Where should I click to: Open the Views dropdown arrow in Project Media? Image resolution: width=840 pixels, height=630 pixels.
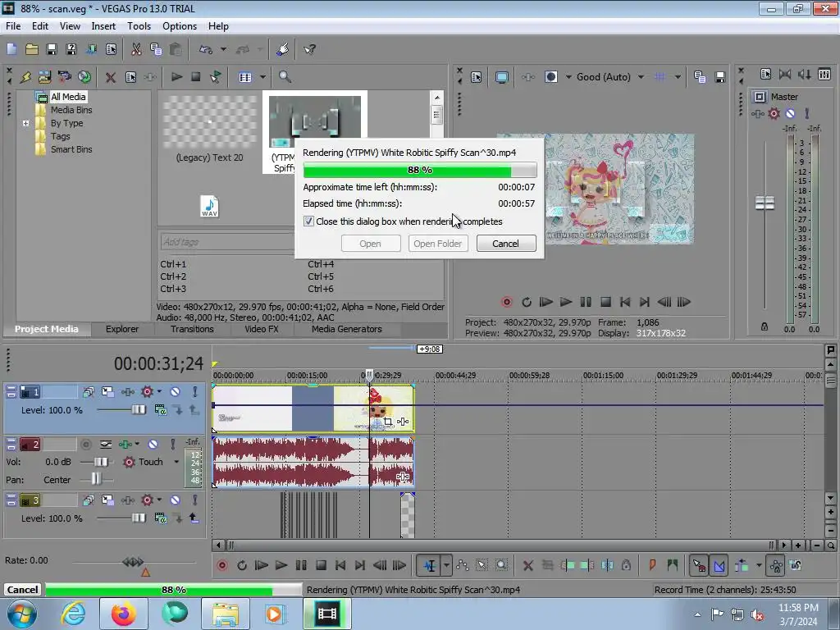point(262,77)
